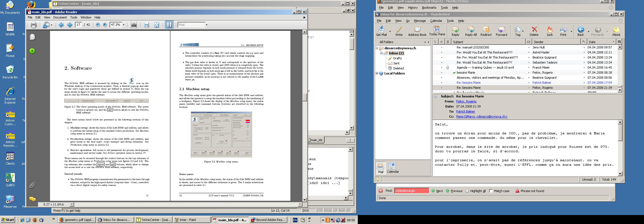Viewport: 644px width, 224px height.
Task: Open the Find options dropdown in Reader
Action: click(207, 25)
